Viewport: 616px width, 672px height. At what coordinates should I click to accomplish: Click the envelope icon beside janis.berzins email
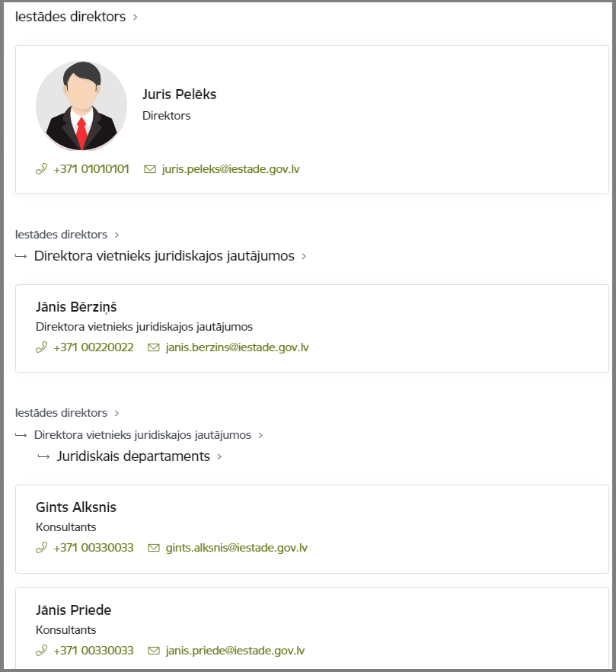click(x=154, y=347)
